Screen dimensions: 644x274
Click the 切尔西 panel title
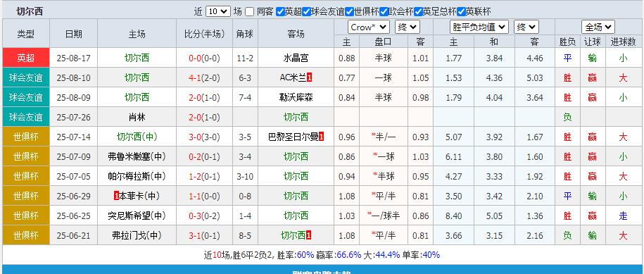point(30,11)
